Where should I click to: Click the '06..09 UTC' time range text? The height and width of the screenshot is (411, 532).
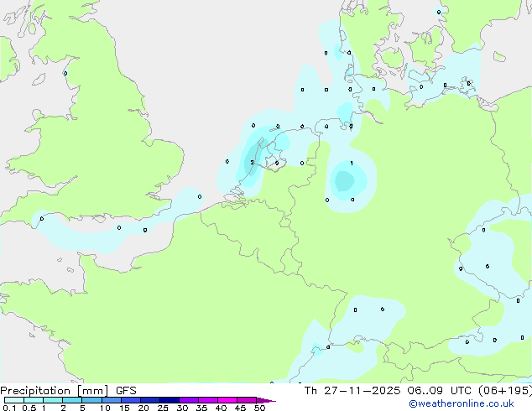click(x=440, y=391)
